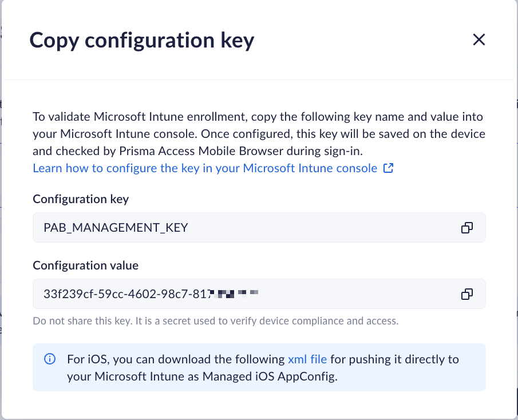Click the external link arrow icon
This screenshot has width=518, height=420.
[x=388, y=168]
